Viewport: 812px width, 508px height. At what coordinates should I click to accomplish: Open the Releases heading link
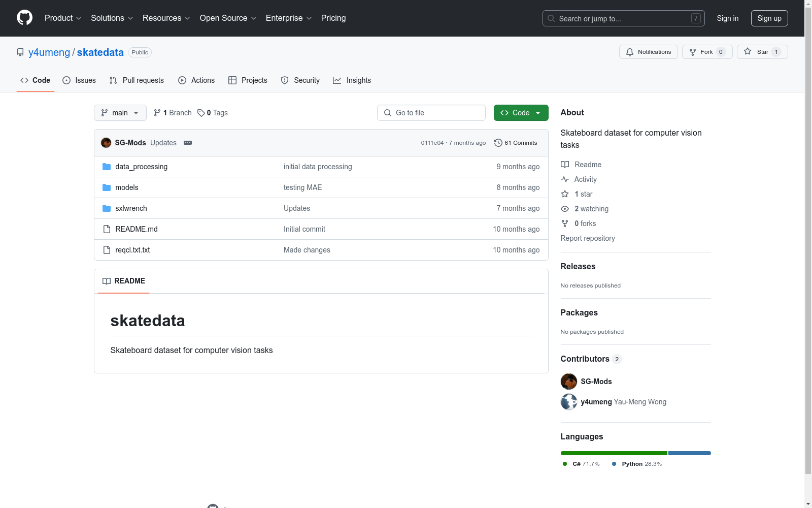tap(578, 266)
